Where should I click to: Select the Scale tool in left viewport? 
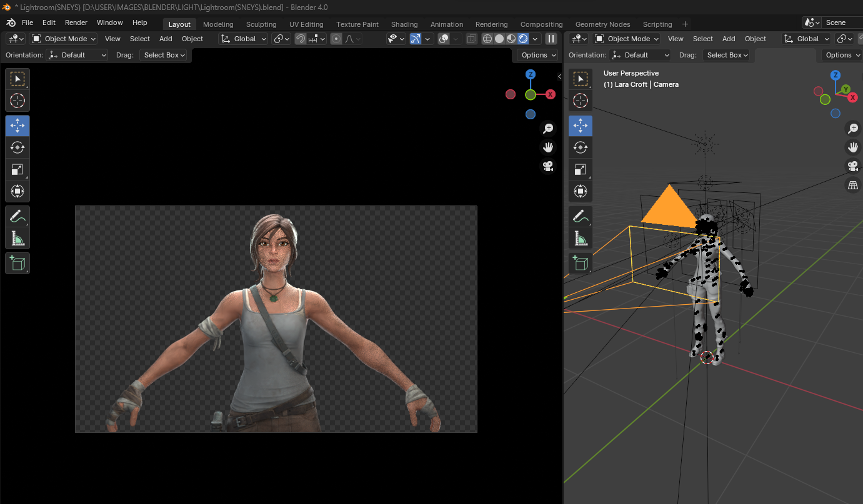[x=17, y=169]
